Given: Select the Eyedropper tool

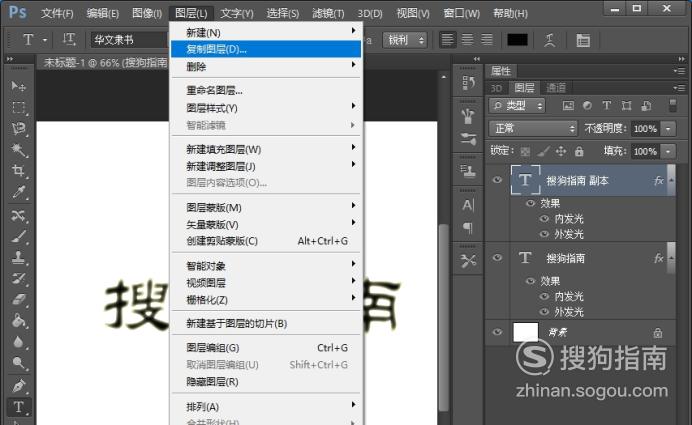Looking at the screenshot, I should [18, 192].
